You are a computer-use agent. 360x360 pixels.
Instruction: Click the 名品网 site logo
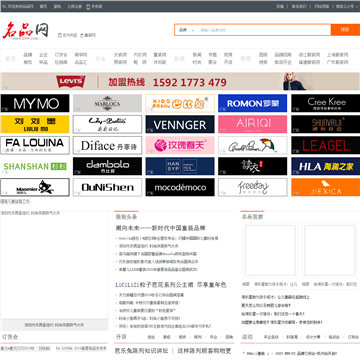point(26,31)
